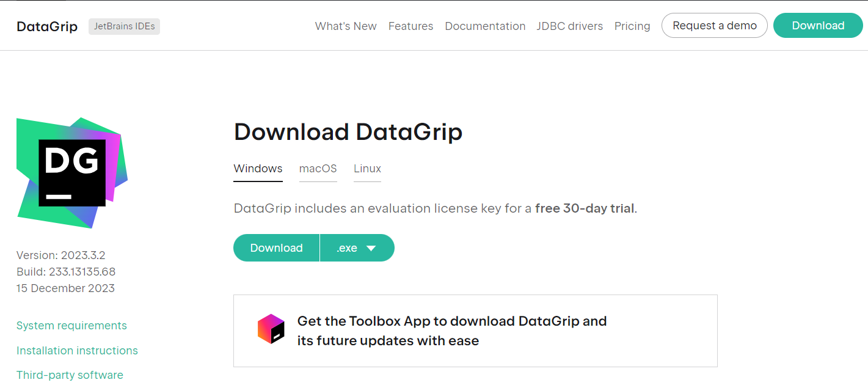Open the What's New menu item
Image resolution: width=868 pixels, height=388 pixels.
coord(346,26)
